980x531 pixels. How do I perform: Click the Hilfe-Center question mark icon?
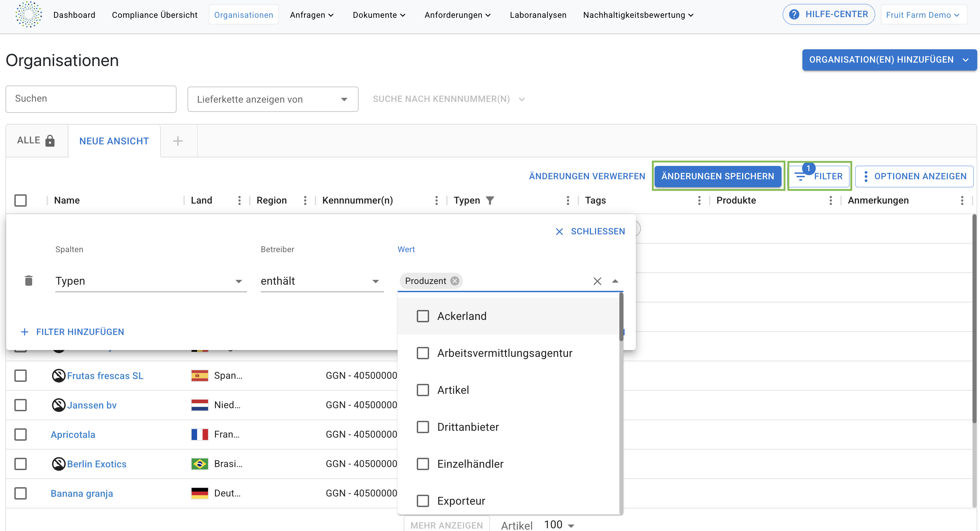794,14
